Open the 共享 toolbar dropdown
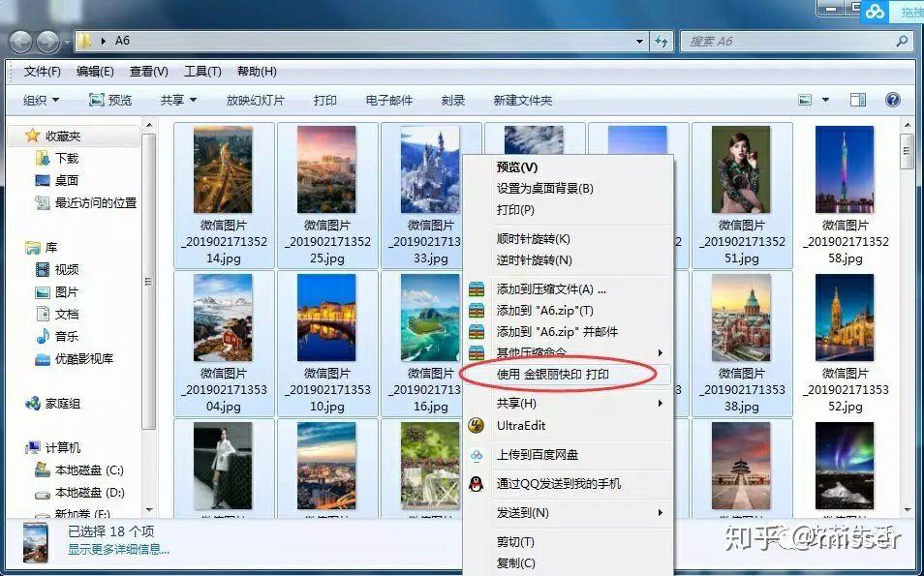 point(178,101)
